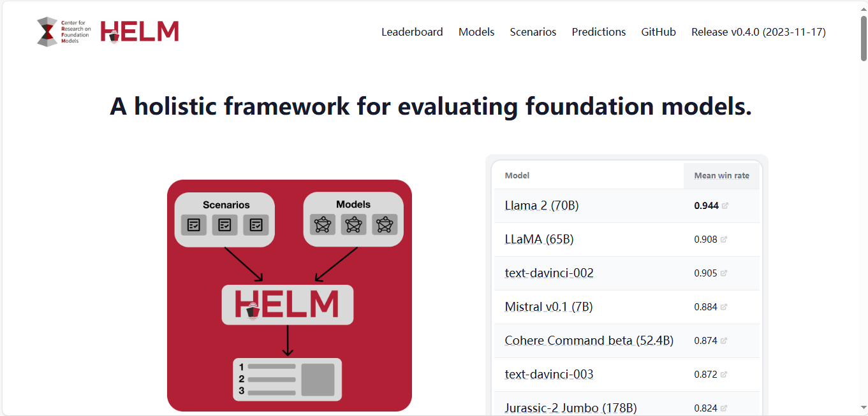Open Mistral v0.1 (7B) model link
The width and height of the screenshot is (868, 416).
[x=549, y=307]
